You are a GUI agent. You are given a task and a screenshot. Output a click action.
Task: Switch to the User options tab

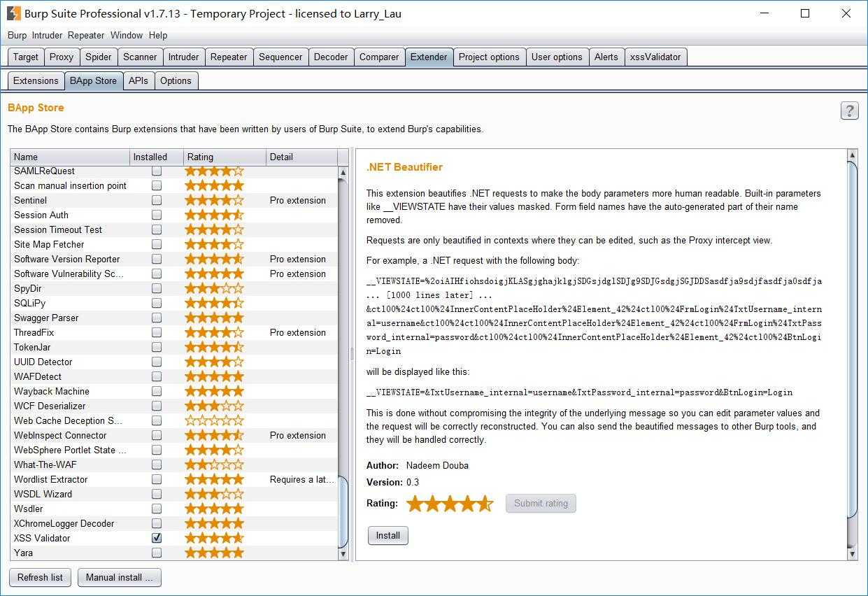pos(557,57)
